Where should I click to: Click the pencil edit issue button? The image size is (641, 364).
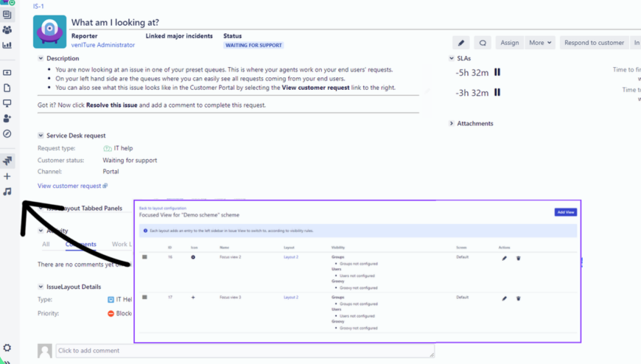click(461, 43)
